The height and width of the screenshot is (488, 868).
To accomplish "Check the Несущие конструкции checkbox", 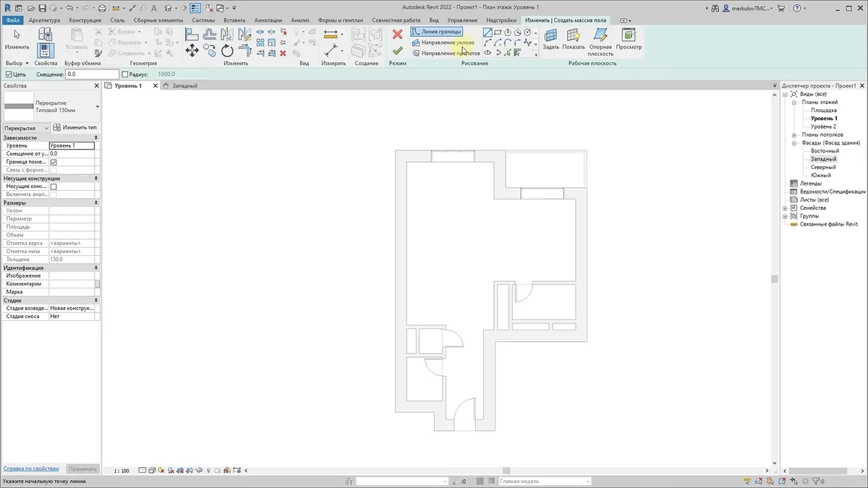I will click(x=54, y=187).
